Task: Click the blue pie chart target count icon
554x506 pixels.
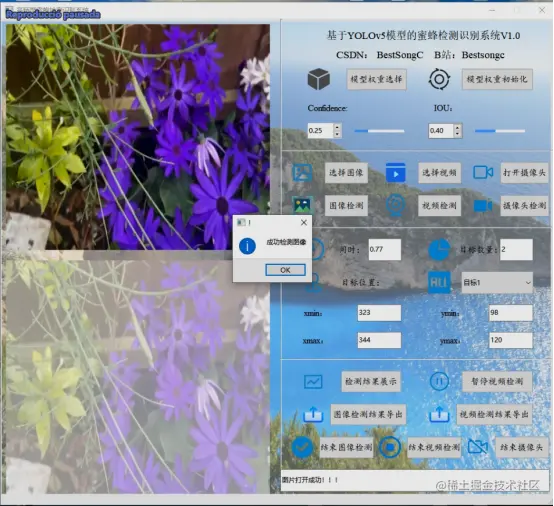Action: (x=439, y=249)
